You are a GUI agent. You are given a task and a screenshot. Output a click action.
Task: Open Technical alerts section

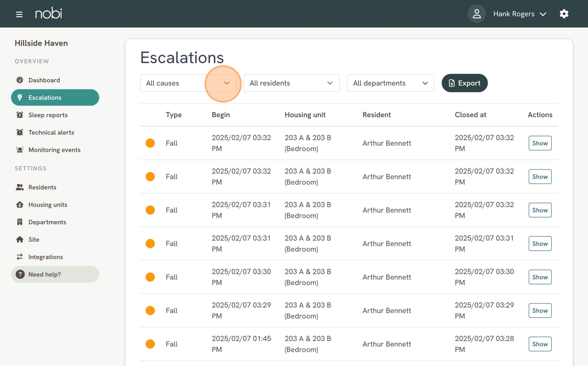[x=55, y=132]
